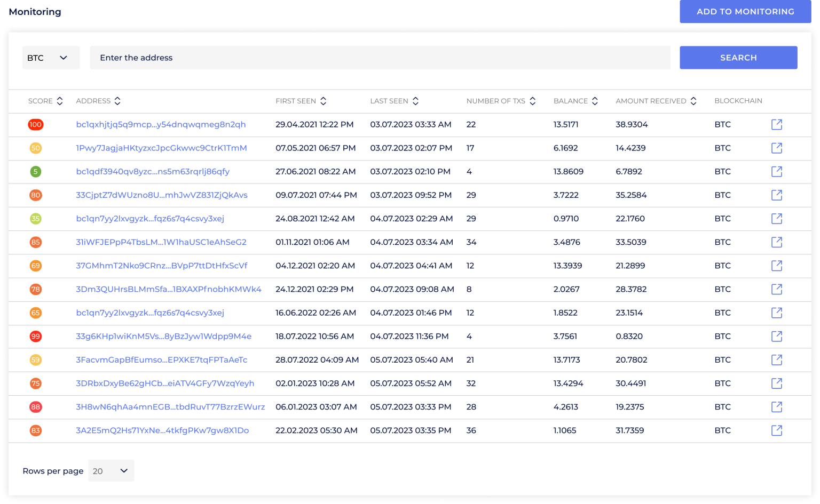Open external link for bc1qxhjtjq5q9mcp address row
Screen dimensions: 820x504
(x=777, y=124)
